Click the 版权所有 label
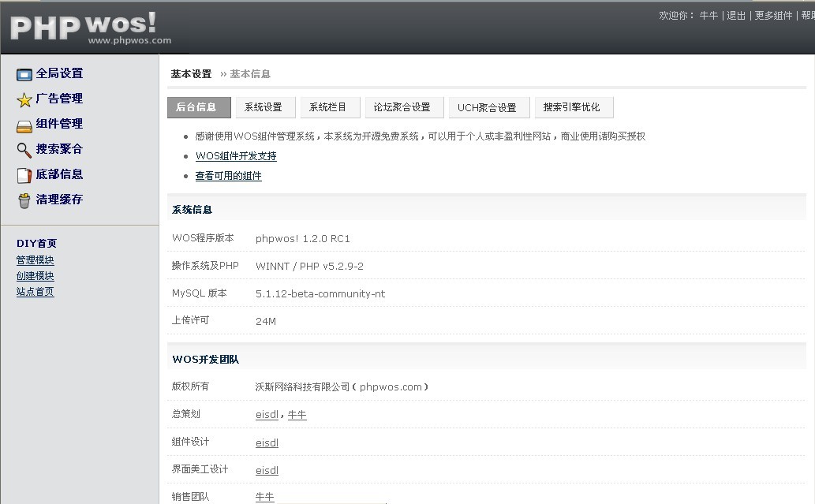815x504 pixels. 190,386
